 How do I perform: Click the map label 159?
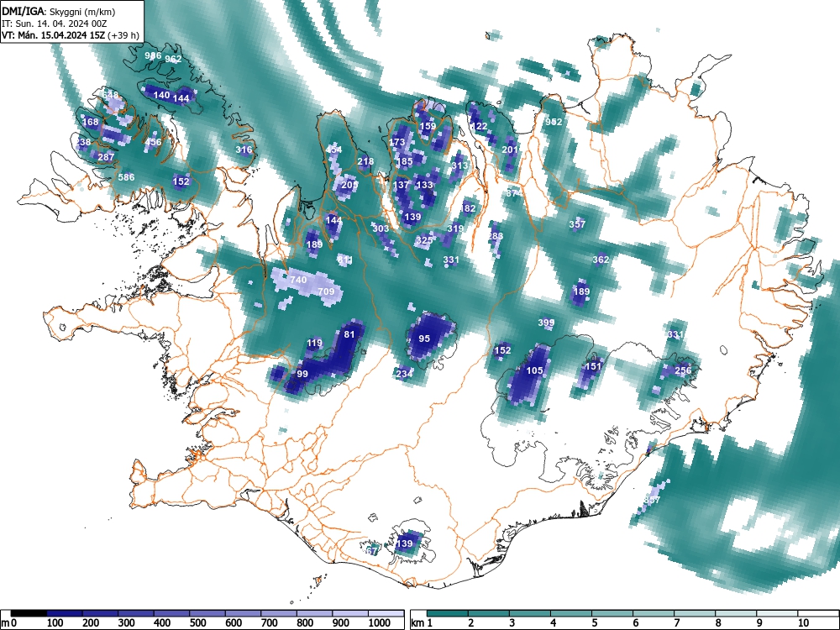pos(428,127)
